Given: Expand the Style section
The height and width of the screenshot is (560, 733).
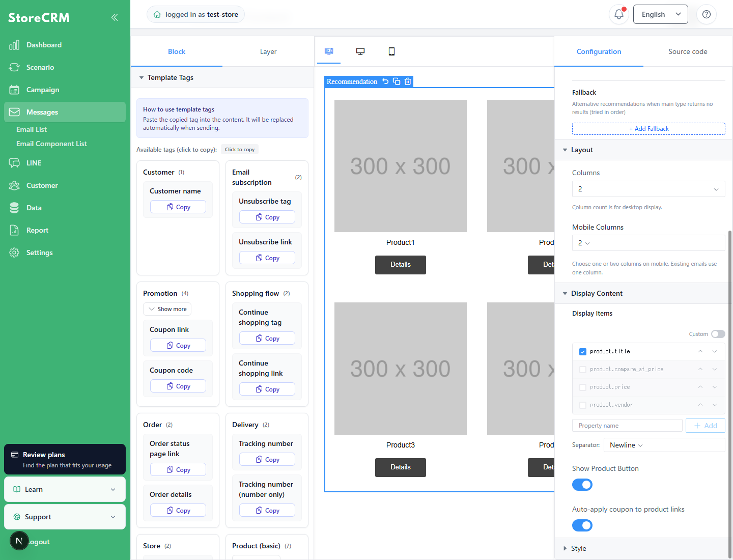Looking at the screenshot, I should tap(643, 548).
